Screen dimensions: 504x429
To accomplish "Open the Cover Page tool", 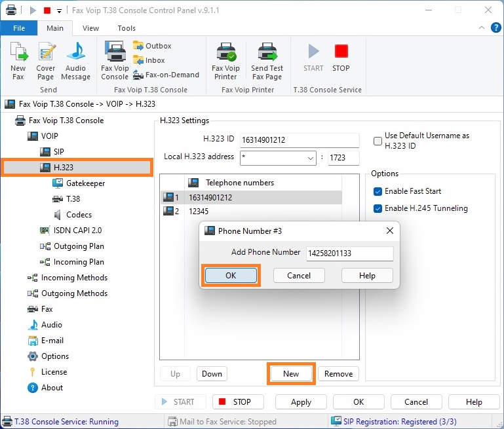I will (x=46, y=61).
